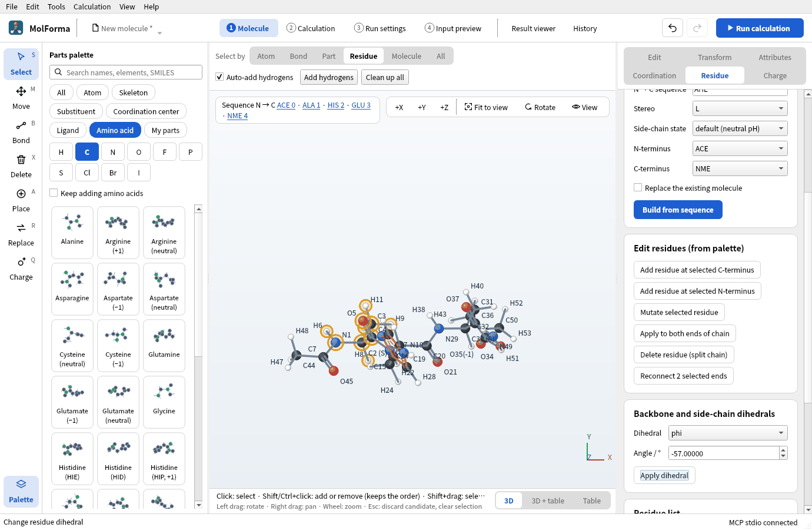Click Run calculation button
This screenshot has width=812, height=530.
(760, 28)
